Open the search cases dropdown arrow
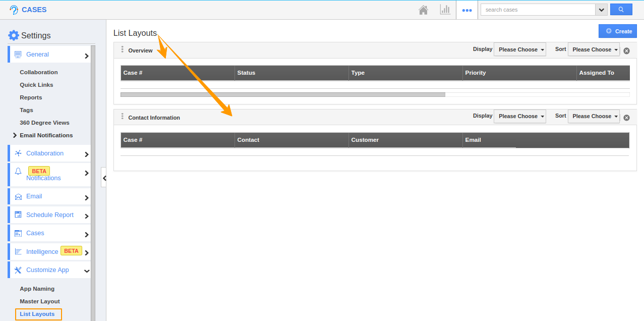 click(x=601, y=10)
